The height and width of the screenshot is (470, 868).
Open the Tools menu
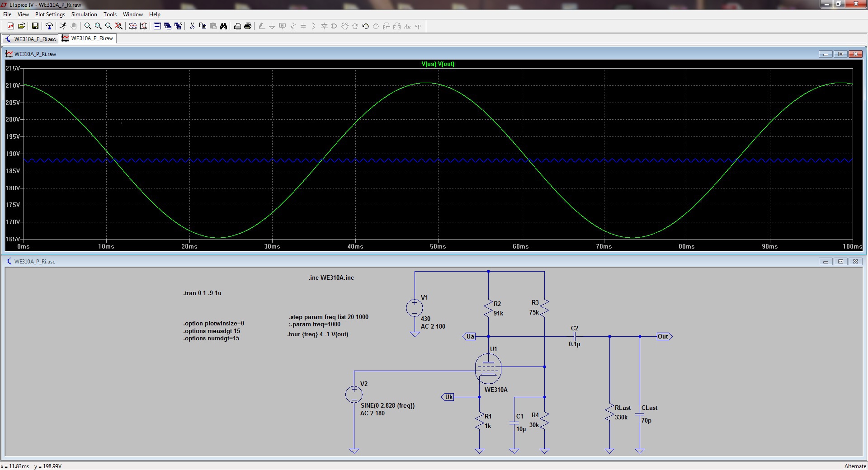coord(110,14)
